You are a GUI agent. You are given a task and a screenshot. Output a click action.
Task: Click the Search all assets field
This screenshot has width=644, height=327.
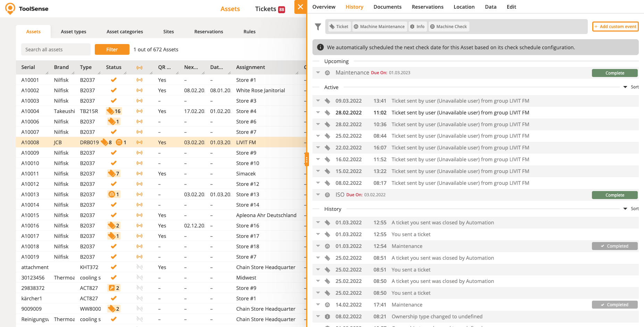56,50
